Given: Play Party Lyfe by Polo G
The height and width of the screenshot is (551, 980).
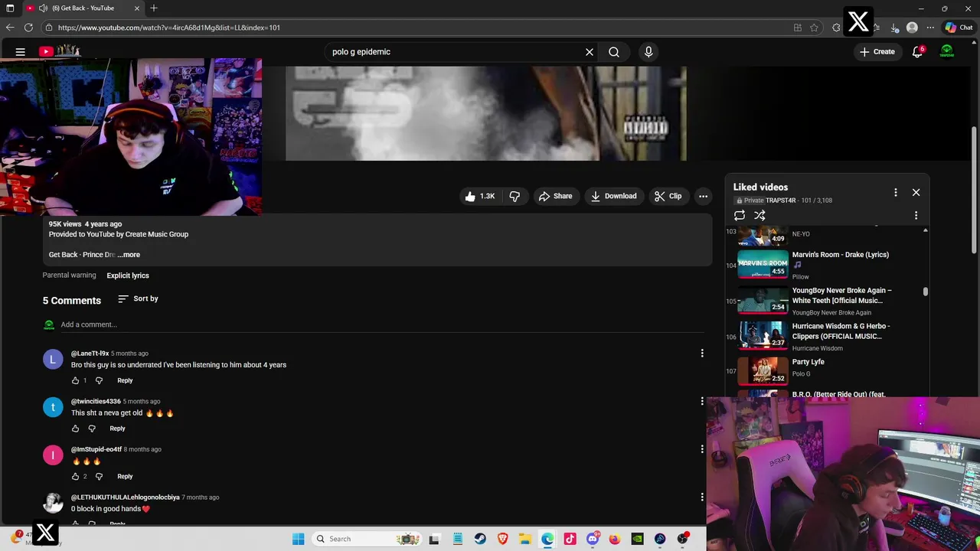Looking at the screenshot, I should 825,370.
